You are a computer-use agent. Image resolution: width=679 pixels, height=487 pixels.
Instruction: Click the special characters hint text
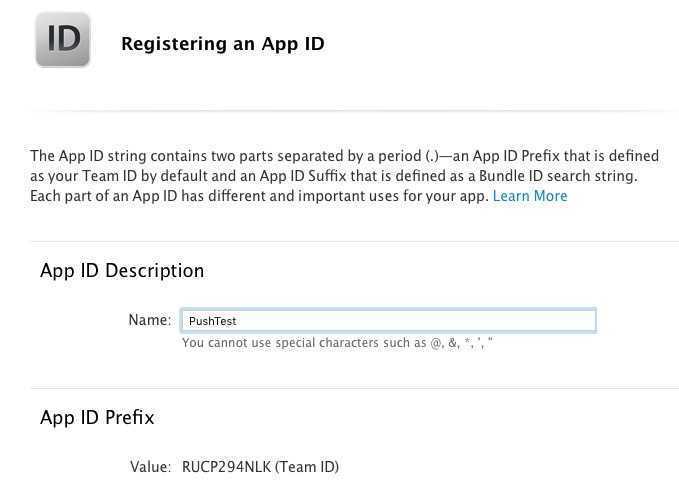pyautogui.click(x=337, y=343)
